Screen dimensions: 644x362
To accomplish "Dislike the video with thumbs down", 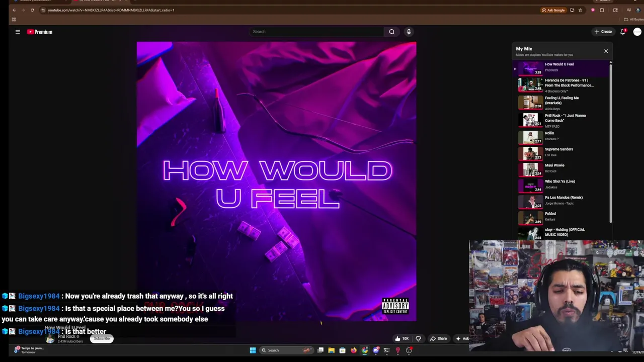I will 418,338.
